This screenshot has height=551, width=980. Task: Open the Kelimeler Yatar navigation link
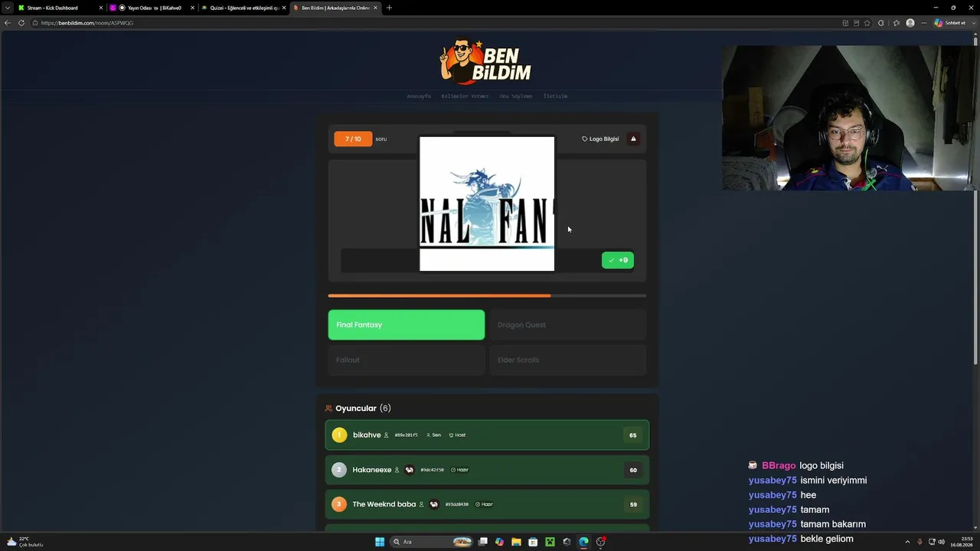tap(465, 96)
